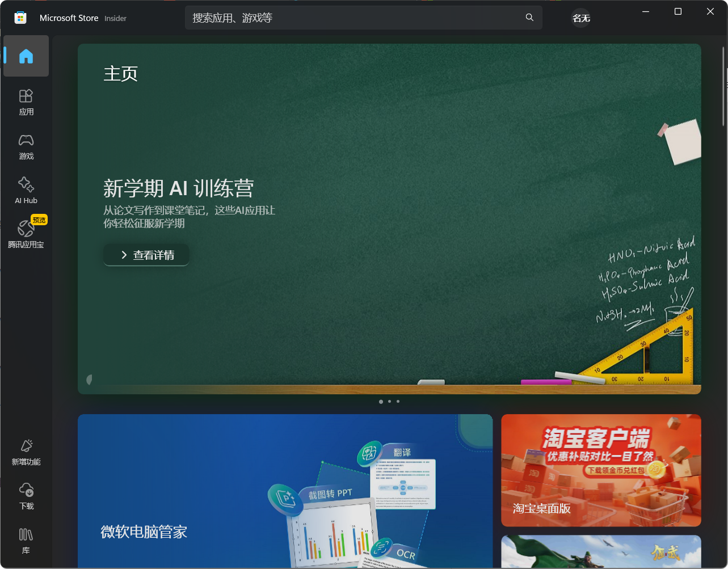
Task: Click the 新学期 AI 训练营 headline text
Action: click(178, 188)
